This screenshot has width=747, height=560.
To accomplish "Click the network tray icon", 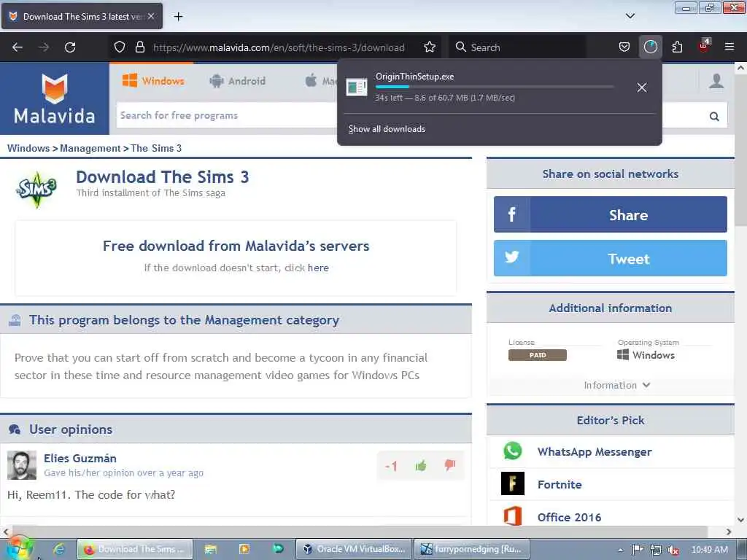I will pyautogui.click(x=656, y=550).
